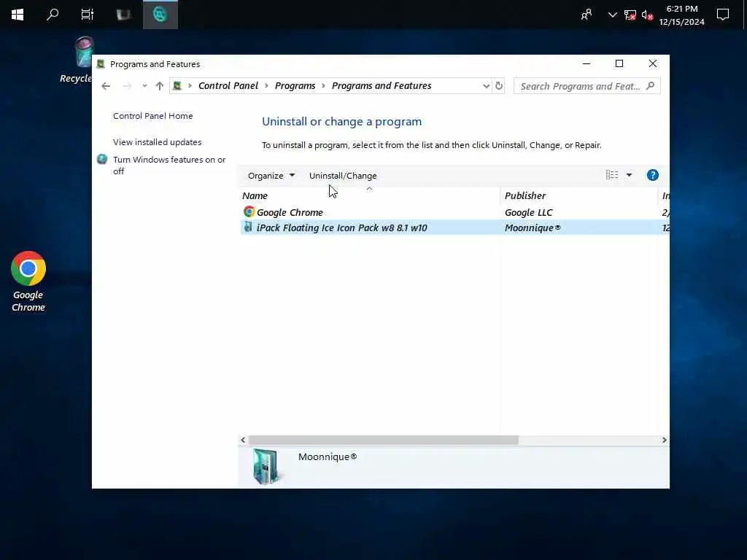
Task: Select the Google Chrome desktop shortcut
Action: (28, 281)
